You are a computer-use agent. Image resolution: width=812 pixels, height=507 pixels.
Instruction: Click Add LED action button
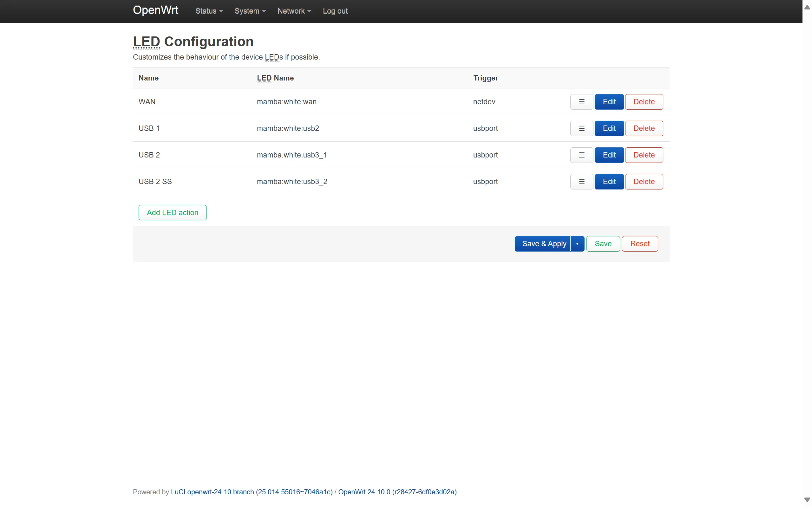173,213
